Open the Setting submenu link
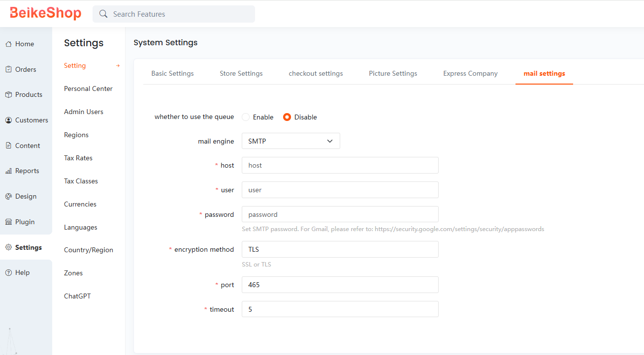644x355 pixels. 75,65
